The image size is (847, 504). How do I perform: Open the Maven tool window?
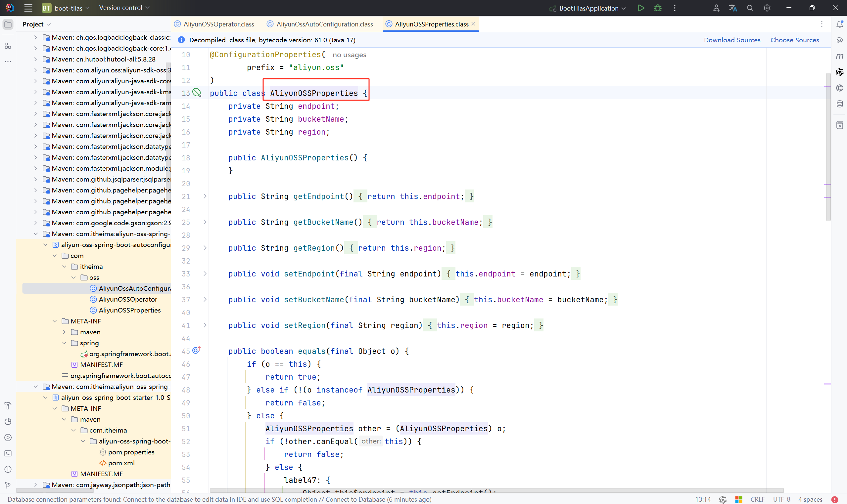pyautogui.click(x=839, y=56)
